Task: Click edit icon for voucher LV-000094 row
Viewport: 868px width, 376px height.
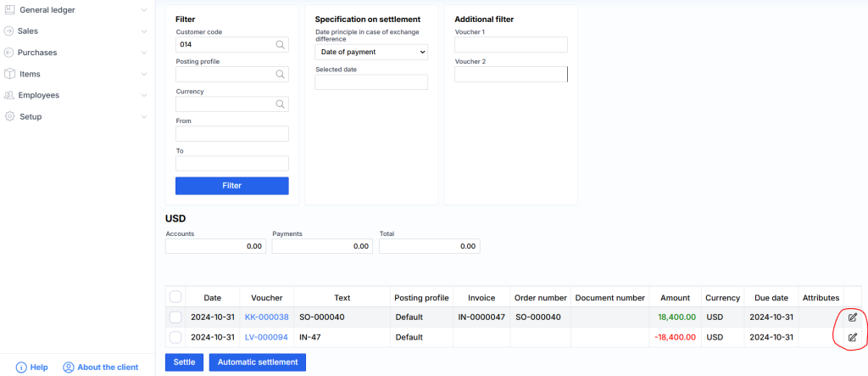Action: pos(852,337)
